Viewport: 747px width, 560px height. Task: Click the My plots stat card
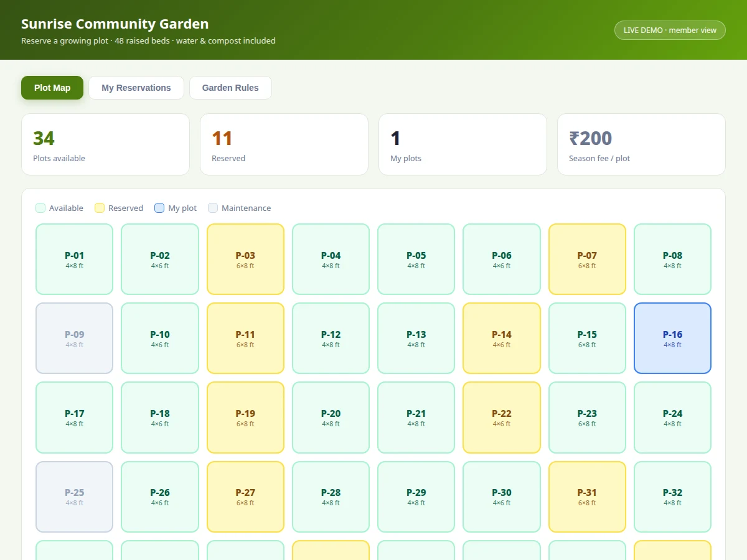tap(463, 144)
